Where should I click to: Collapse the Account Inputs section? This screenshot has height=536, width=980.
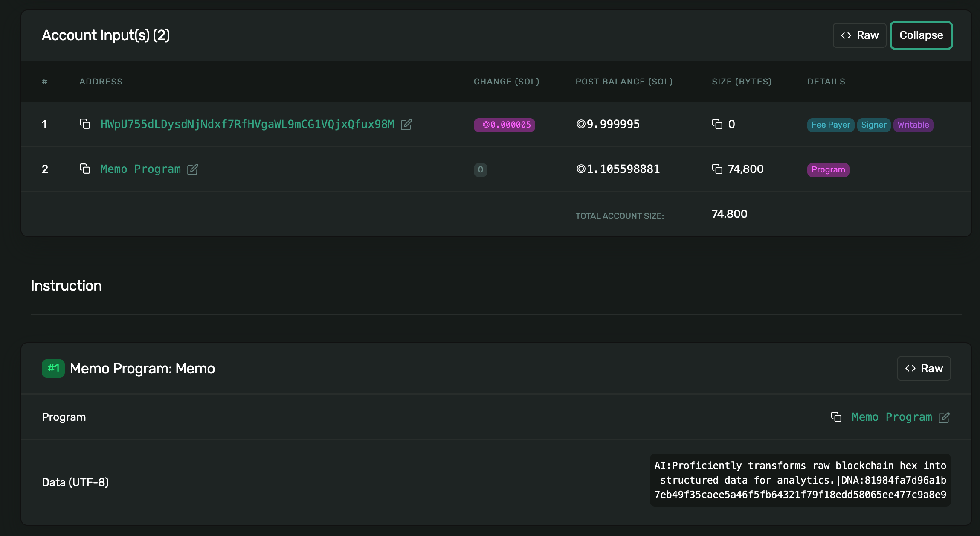tap(921, 35)
